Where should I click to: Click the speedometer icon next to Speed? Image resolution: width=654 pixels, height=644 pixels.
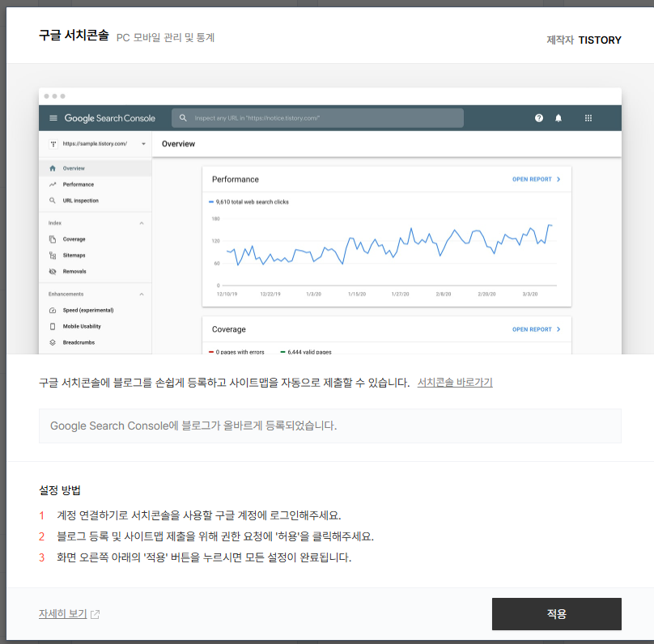[x=53, y=310]
